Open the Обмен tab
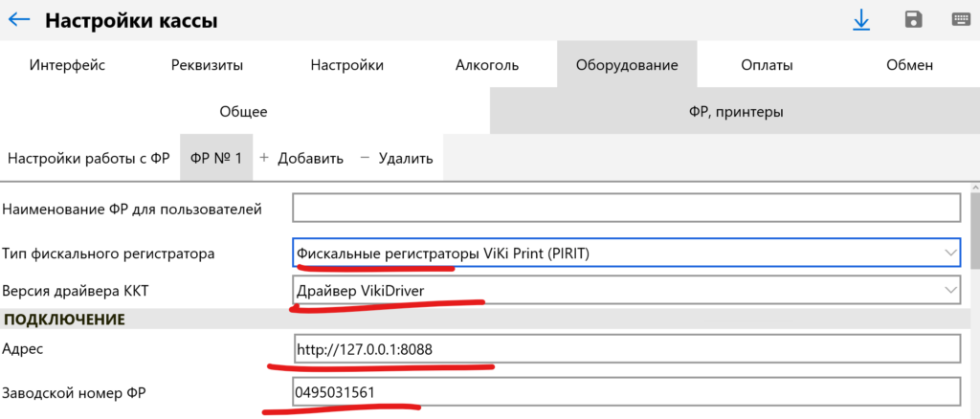Viewport: 980px width, 419px height. 909,65
